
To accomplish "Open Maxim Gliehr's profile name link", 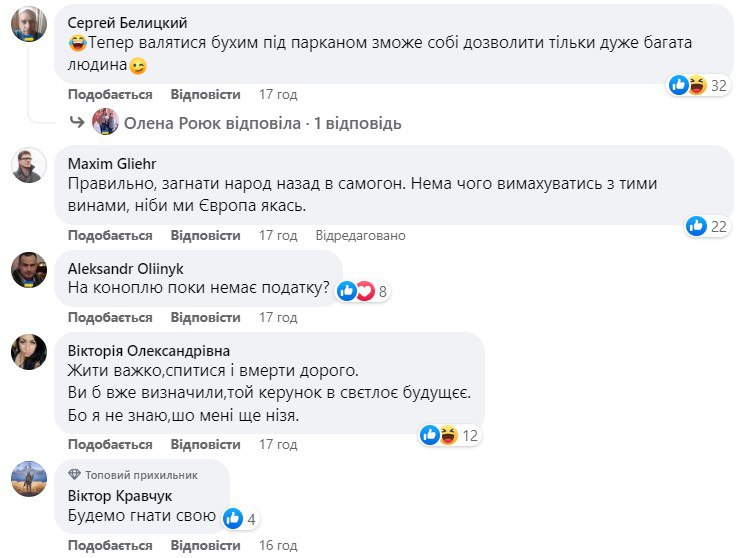I will [112, 163].
